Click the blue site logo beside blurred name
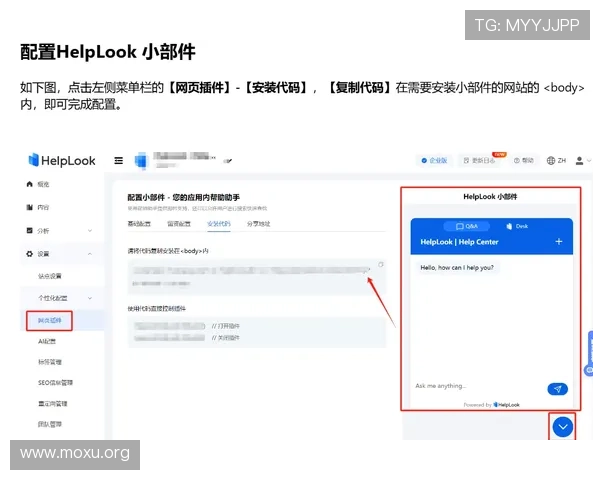600x480 pixels. tap(141, 160)
